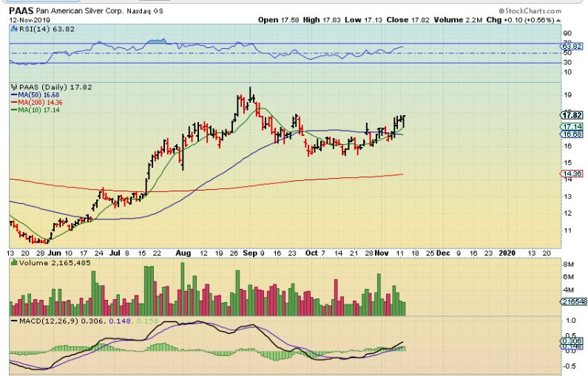Click the -0.5 MACD axis label

tap(570, 366)
